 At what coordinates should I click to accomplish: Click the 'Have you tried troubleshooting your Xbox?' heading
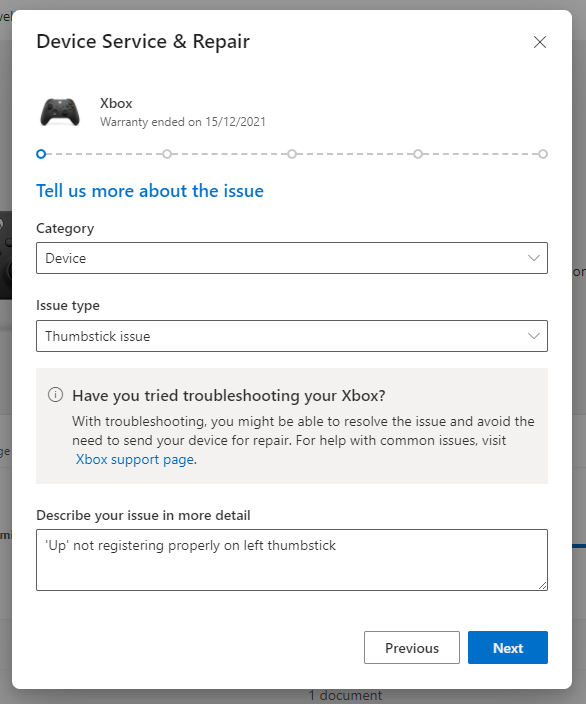tap(229, 396)
